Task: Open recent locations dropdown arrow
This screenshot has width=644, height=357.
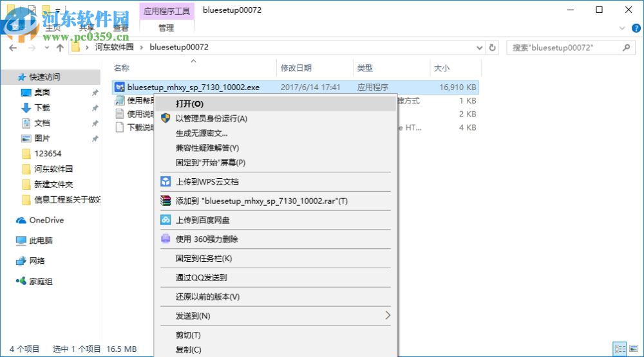Action: pos(46,48)
